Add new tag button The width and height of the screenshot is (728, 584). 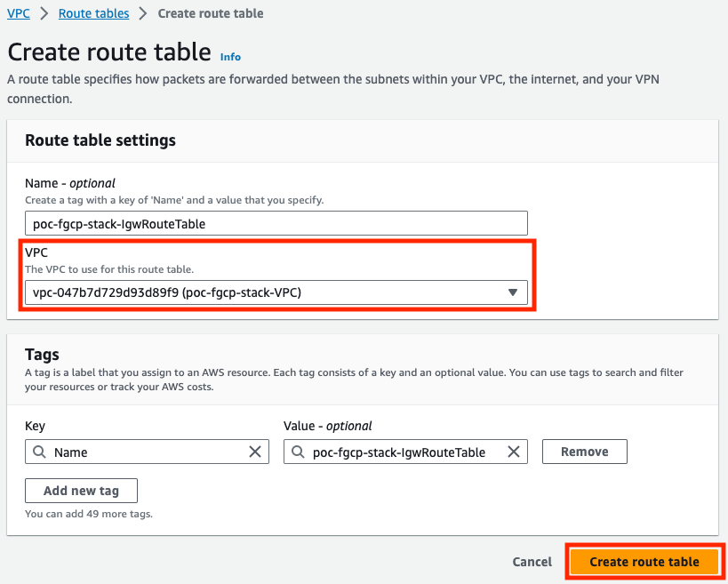81,491
